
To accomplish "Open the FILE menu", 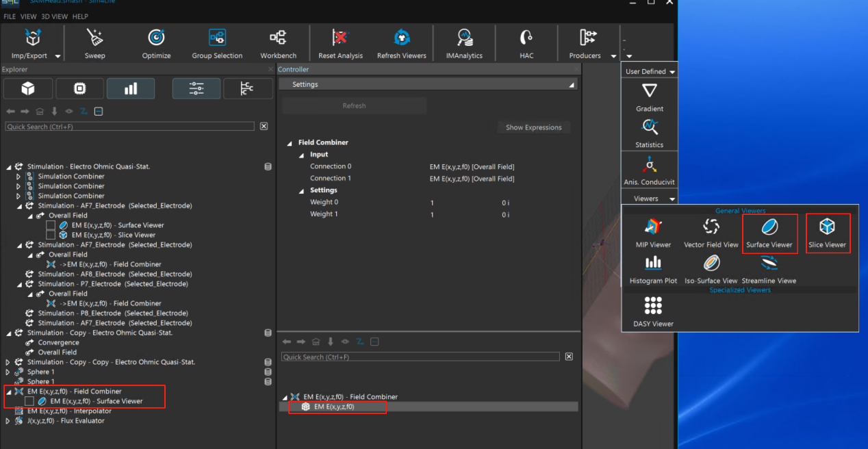I will (10, 16).
